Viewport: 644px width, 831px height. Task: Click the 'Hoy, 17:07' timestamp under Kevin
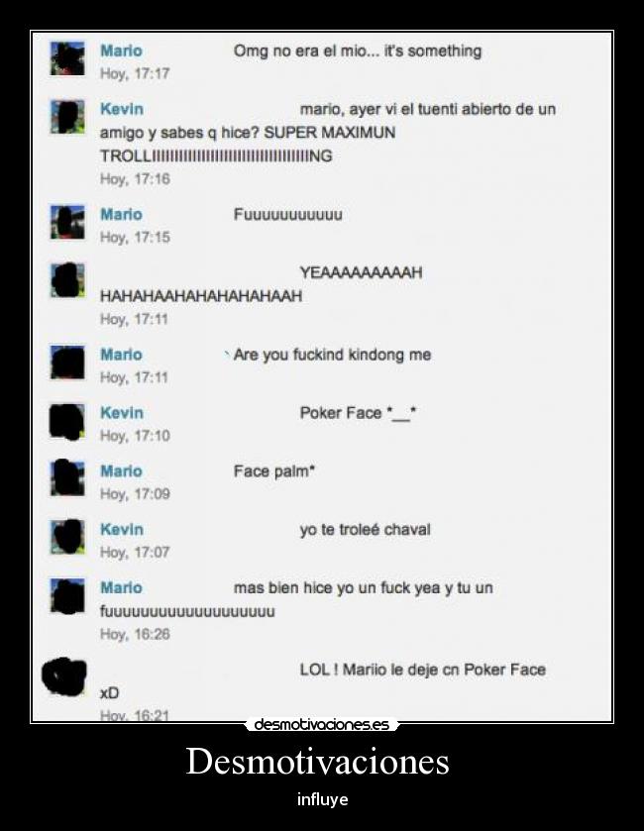[x=135, y=553]
